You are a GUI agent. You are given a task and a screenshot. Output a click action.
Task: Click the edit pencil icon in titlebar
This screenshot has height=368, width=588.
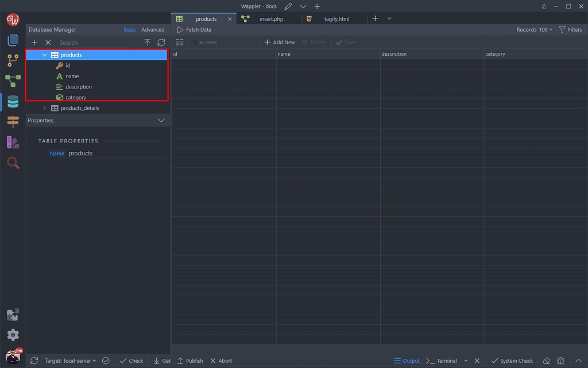coord(288,6)
